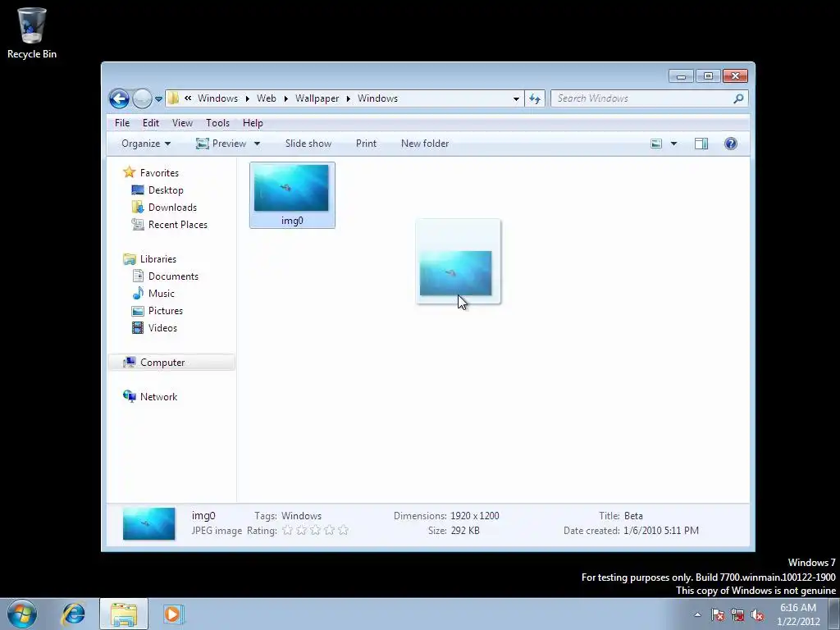Focus the Search Windows input field
Viewport: 840px width, 630px height.
point(641,98)
